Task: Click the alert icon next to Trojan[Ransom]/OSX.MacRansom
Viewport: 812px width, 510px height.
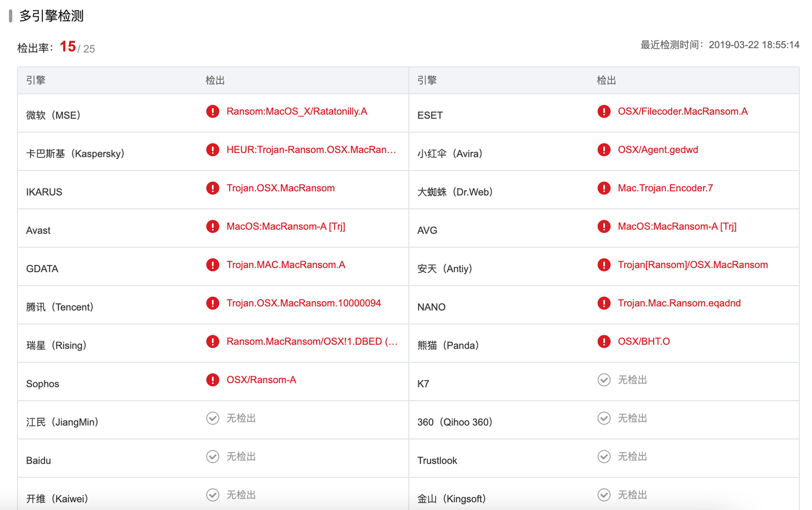Action: pos(604,265)
